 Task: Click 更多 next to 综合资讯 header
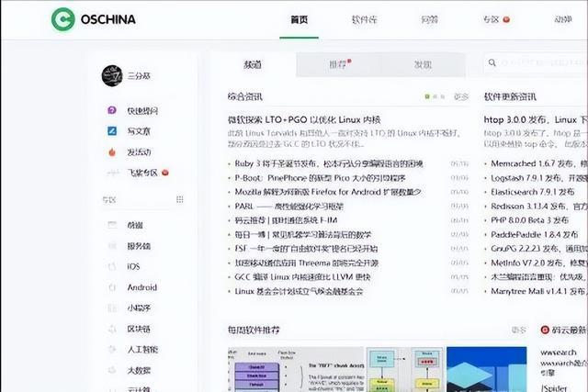(x=460, y=95)
